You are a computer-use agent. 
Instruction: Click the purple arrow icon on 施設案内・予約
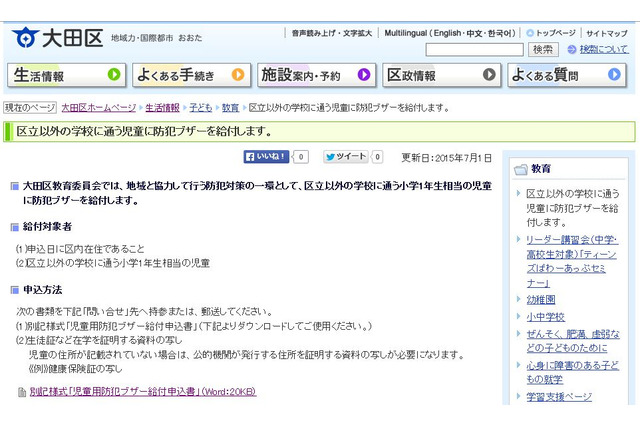coord(364,75)
